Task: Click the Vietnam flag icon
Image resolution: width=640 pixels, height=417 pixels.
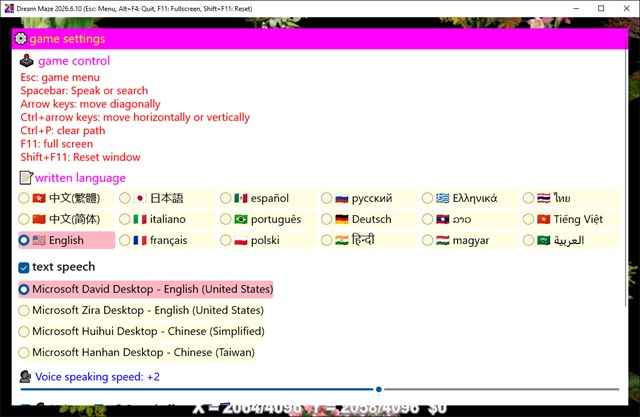Action: pyautogui.click(x=544, y=220)
